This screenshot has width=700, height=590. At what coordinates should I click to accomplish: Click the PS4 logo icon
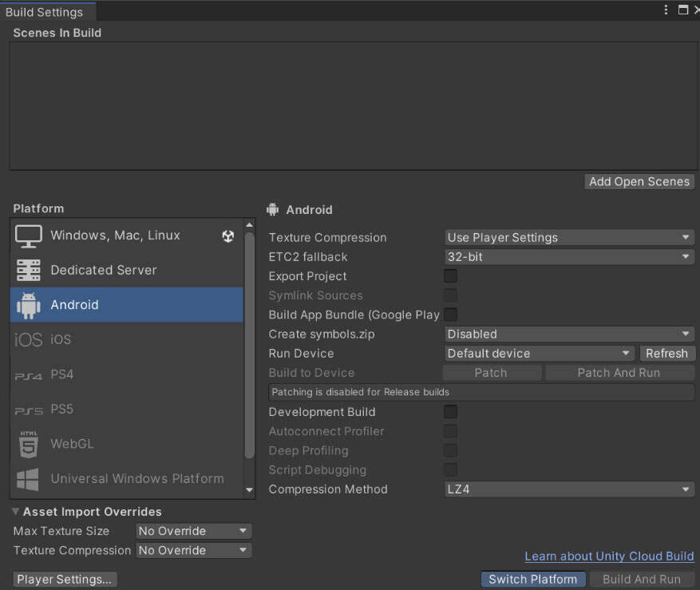(x=29, y=375)
